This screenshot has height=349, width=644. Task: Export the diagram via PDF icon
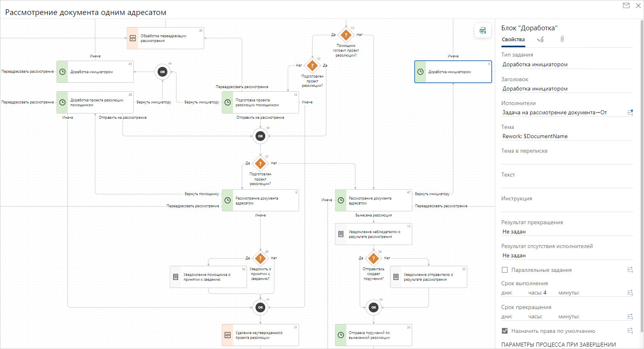point(482,30)
